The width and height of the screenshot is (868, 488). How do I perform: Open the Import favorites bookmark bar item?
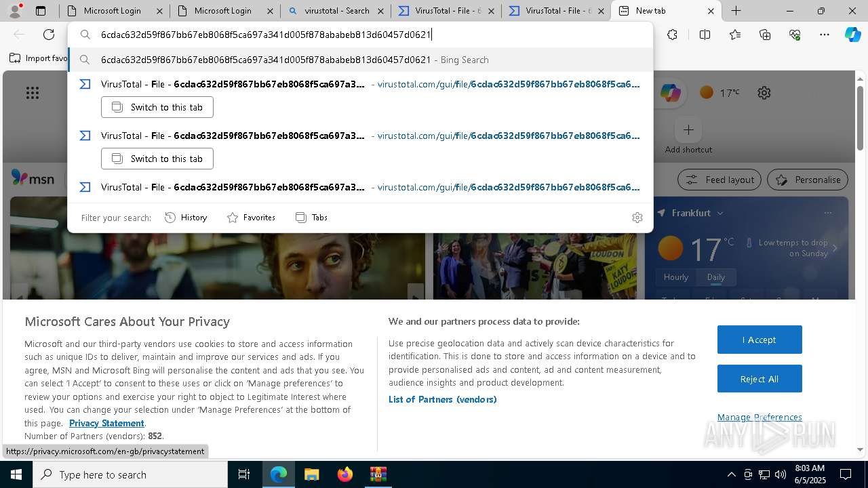tap(38, 58)
